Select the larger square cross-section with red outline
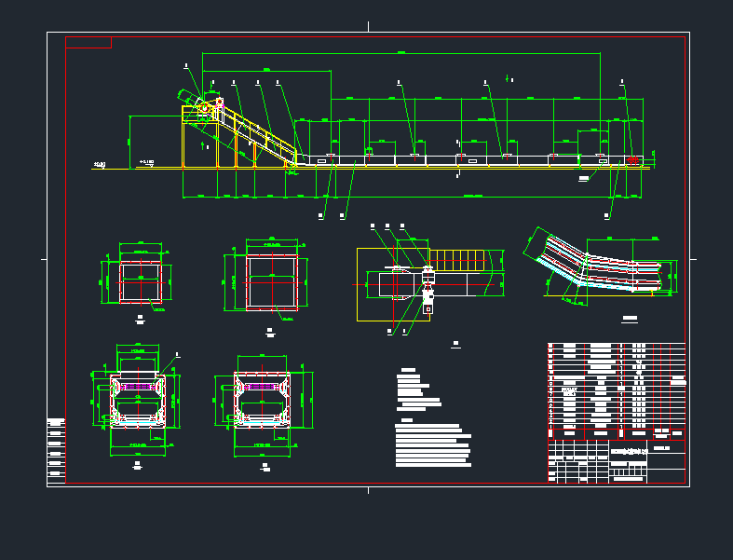 click(271, 281)
